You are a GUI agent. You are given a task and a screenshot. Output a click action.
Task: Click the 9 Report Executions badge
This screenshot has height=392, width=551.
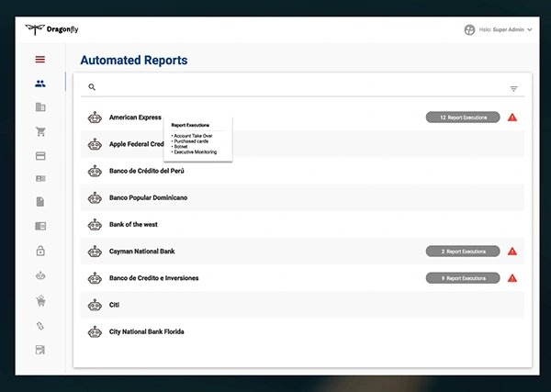(463, 278)
